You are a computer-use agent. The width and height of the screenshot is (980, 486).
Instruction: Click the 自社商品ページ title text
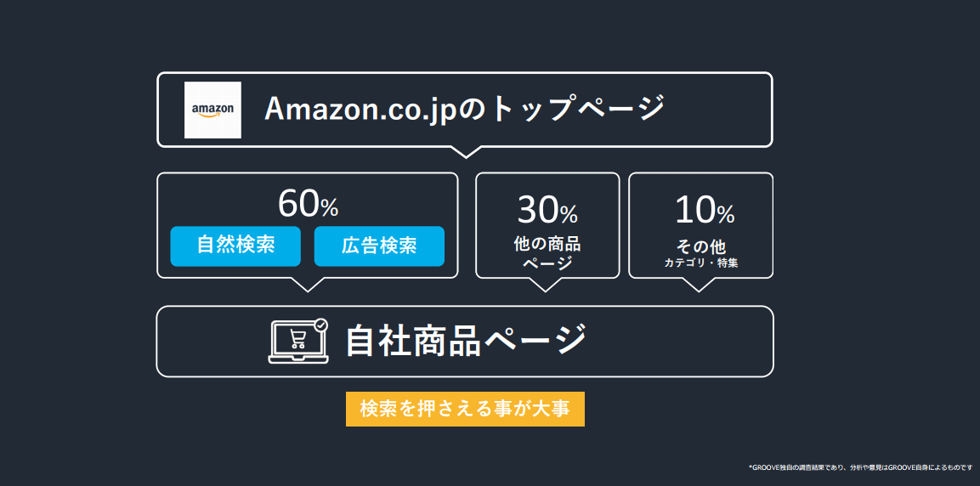click(x=466, y=341)
